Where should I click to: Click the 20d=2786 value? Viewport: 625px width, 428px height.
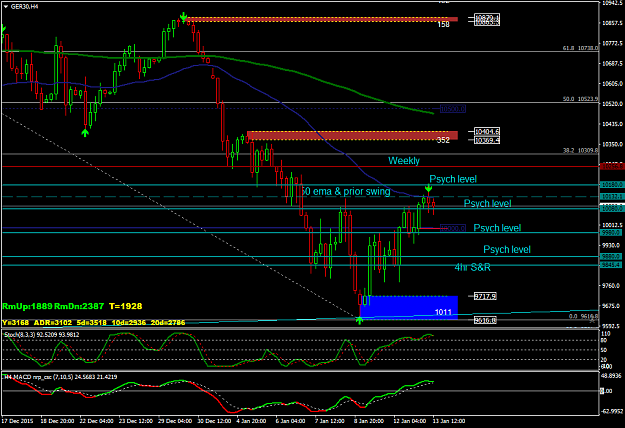(x=168, y=322)
